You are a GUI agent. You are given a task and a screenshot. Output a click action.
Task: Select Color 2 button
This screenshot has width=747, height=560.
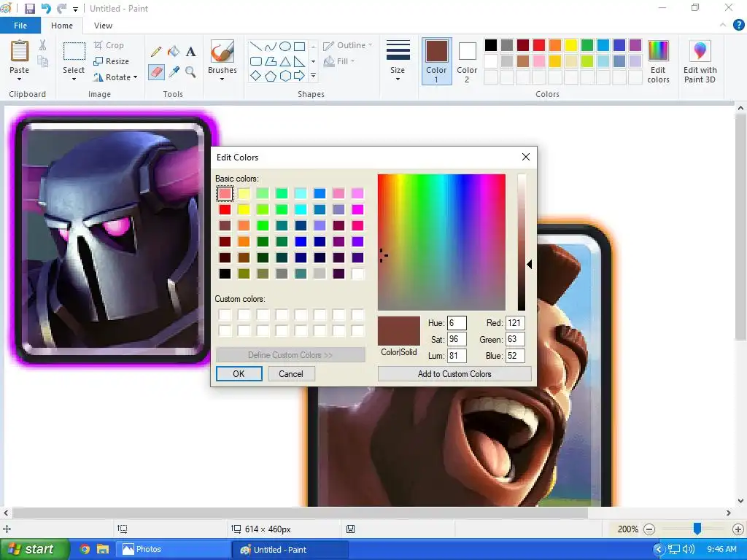(x=467, y=61)
